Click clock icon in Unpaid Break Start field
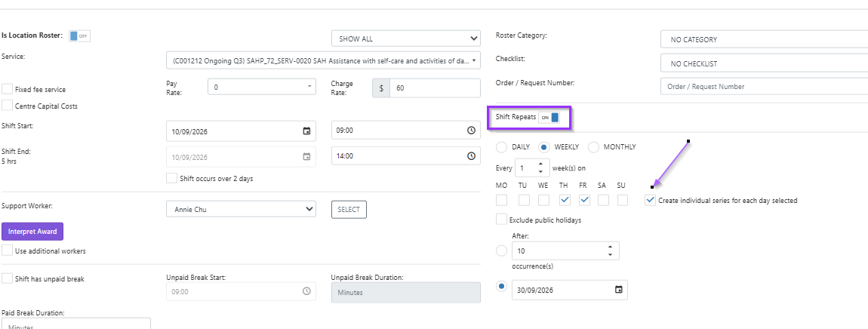 tap(306, 291)
